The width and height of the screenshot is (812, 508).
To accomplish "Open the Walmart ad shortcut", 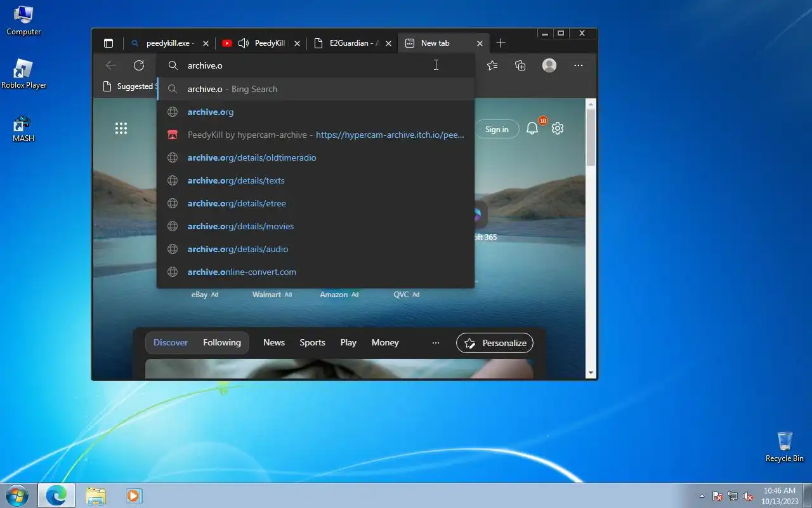I will (272, 295).
